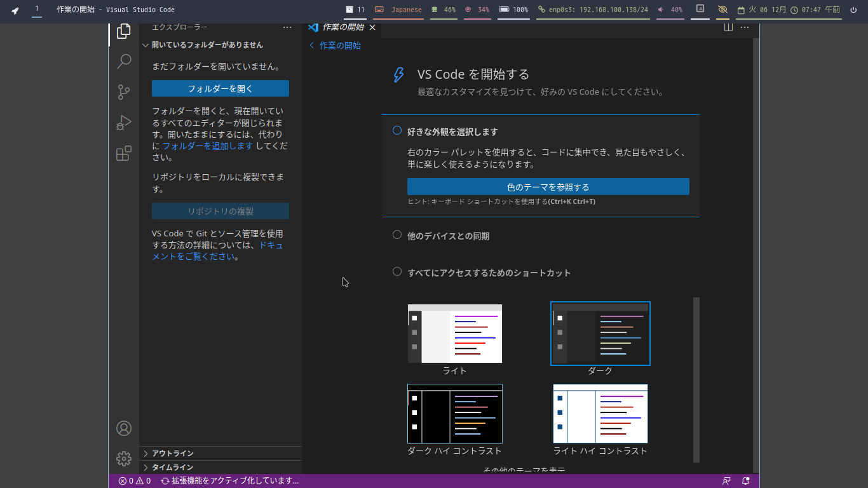Click the battery 100% indicator
The height and width of the screenshot is (488, 868).
[x=514, y=10]
